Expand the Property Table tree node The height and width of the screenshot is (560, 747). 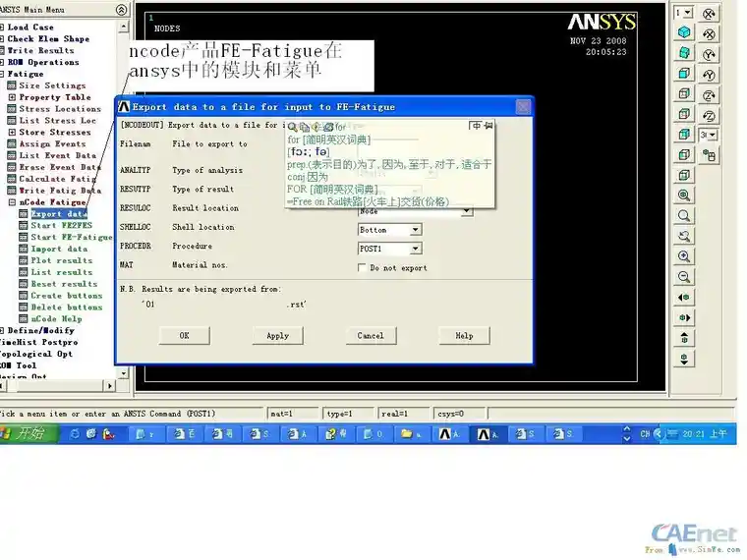[12, 97]
